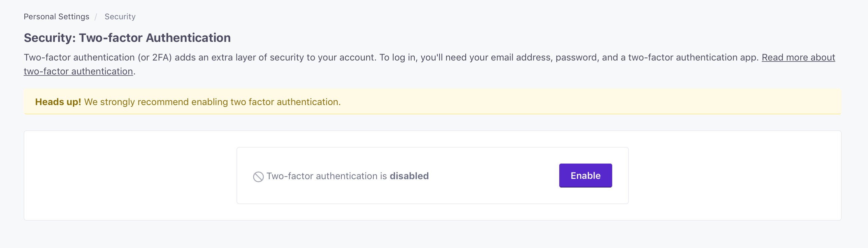Image resolution: width=868 pixels, height=248 pixels.
Task: Click the disabled status circle-slash icon
Action: [258, 177]
